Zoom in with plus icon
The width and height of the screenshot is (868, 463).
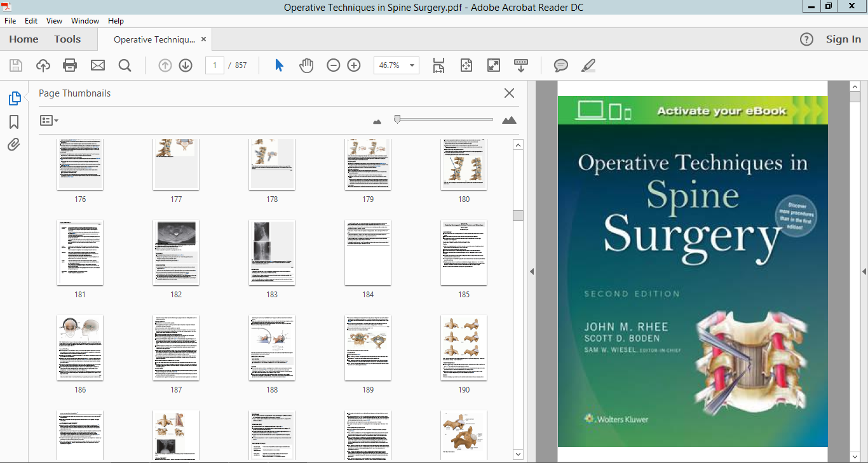pos(354,65)
